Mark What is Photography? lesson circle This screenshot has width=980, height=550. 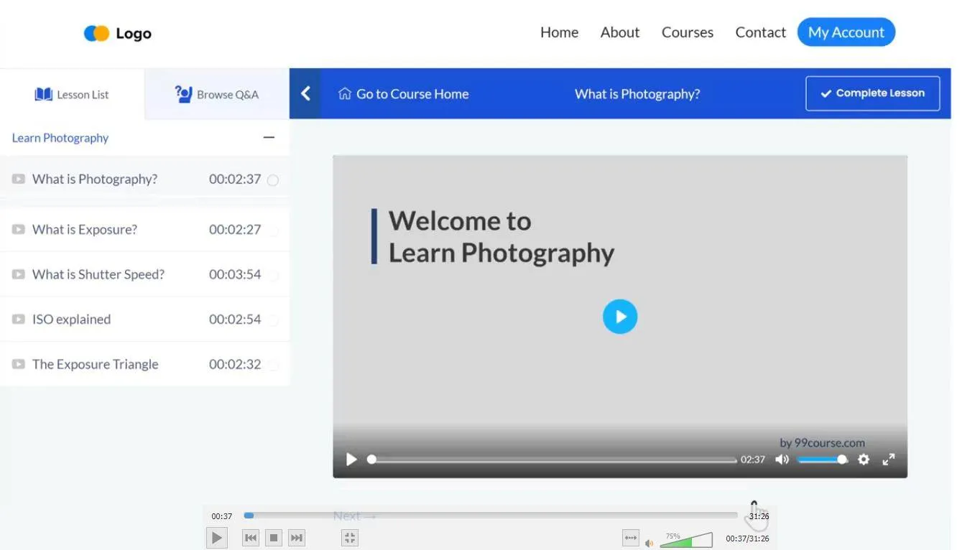pyautogui.click(x=273, y=180)
